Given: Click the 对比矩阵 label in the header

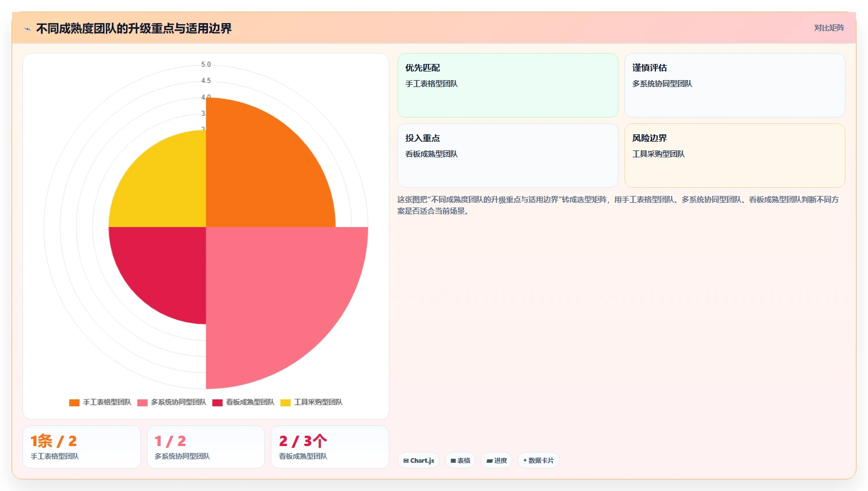Looking at the screenshot, I should tap(829, 28).
